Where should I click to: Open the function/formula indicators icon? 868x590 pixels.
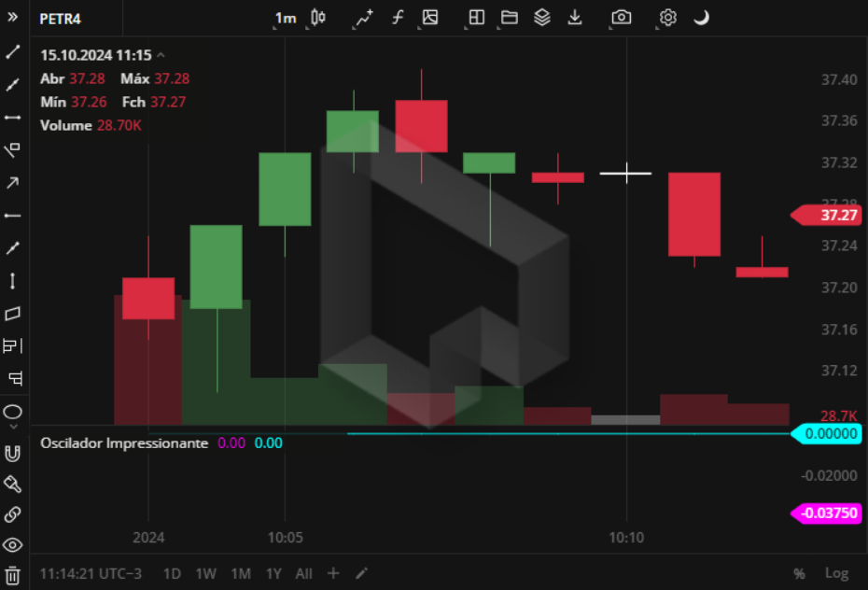[398, 18]
